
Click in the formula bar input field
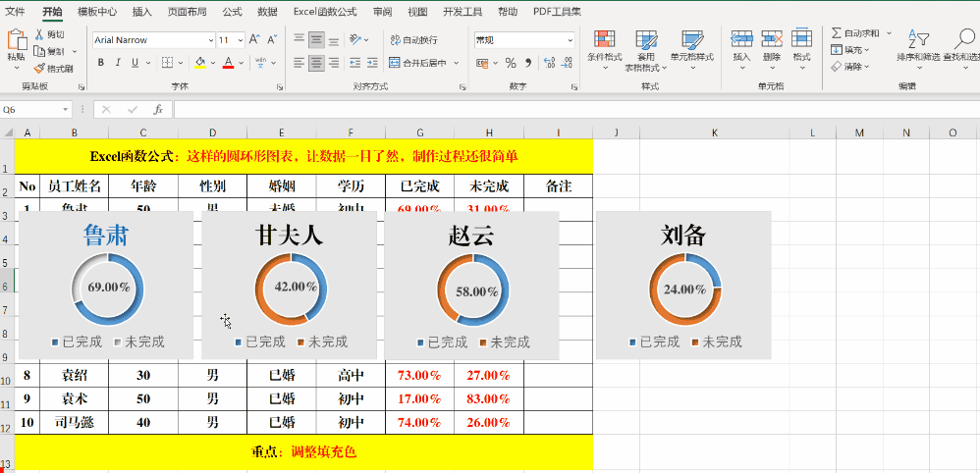tap(576, 109)
